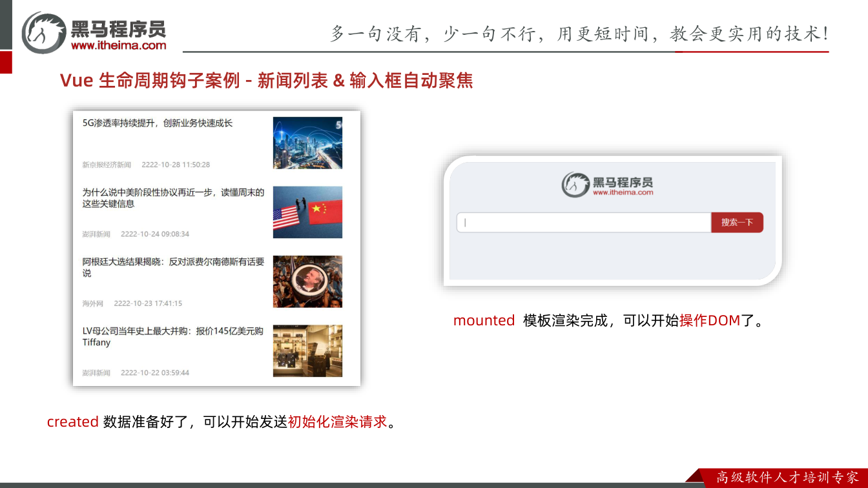Click the timestamp 2222-10-22 03:59:44
This screenshot has width=868, height=488.
tap(155, 372)
